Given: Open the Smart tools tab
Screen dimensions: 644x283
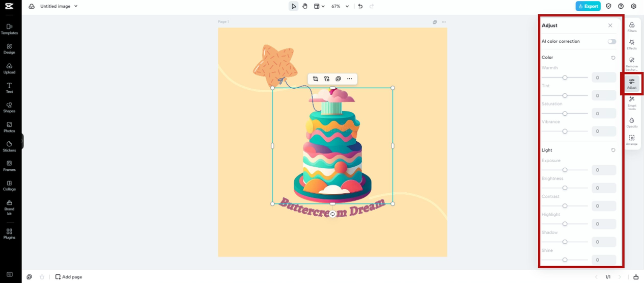Looking at the screenshot, I should click(x=632, y=103).
